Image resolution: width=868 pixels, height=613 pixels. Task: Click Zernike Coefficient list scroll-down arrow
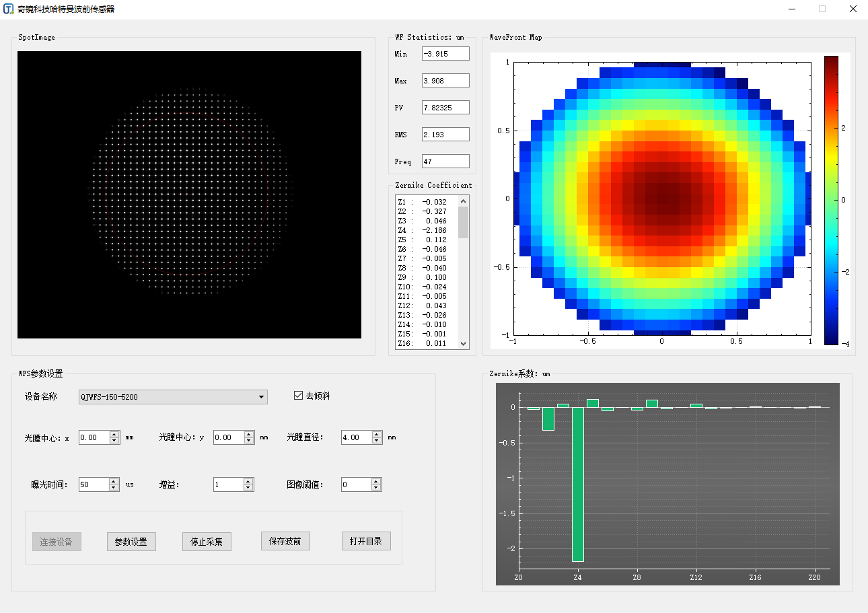pos(463,343)
